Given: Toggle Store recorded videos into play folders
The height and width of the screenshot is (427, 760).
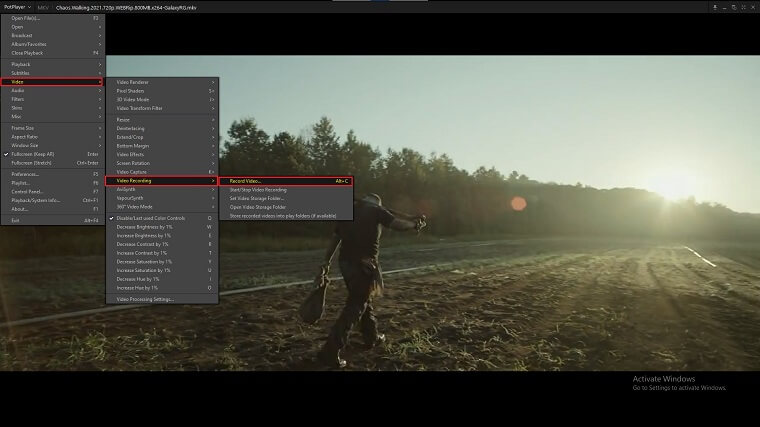Looking at the screenshot, I should [x=286, y=216].
